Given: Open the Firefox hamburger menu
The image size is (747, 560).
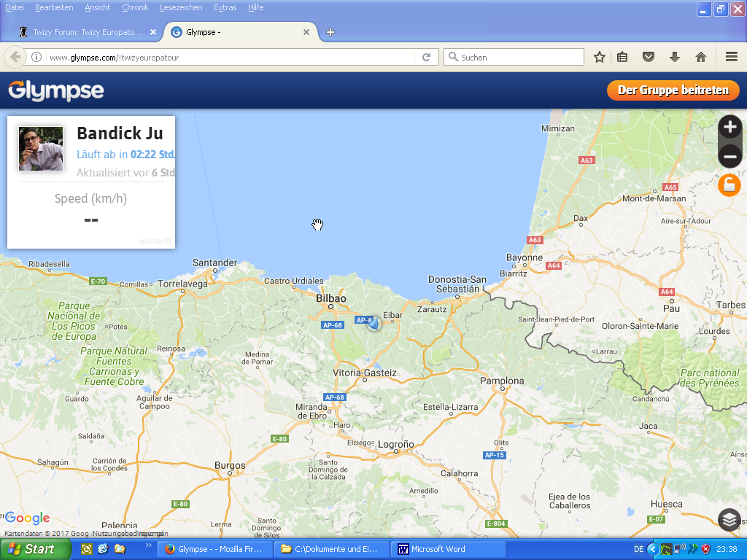Looking at the screenshot, I should click(731, 57).
